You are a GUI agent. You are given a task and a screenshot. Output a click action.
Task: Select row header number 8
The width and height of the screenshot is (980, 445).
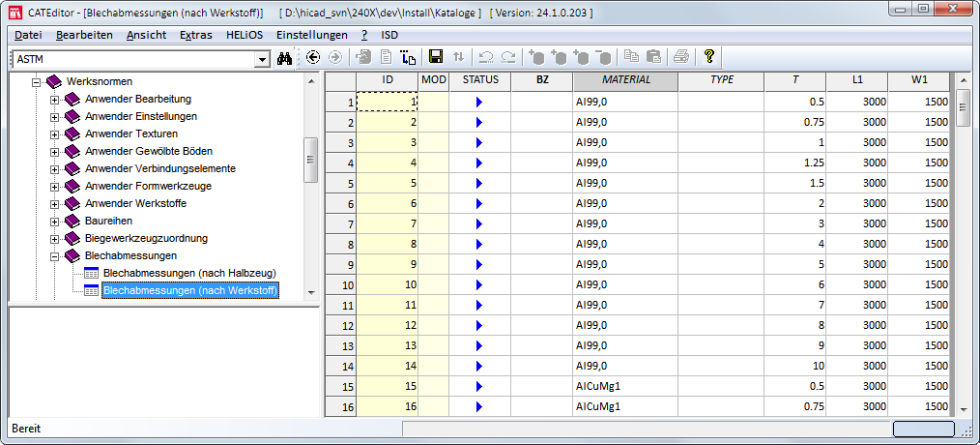tap(340, 244)
